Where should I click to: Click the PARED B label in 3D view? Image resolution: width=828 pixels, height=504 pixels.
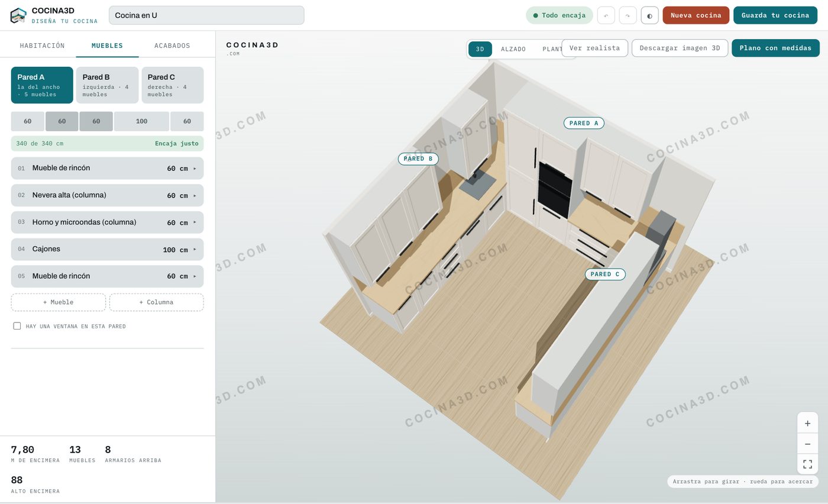pos(418,159)
